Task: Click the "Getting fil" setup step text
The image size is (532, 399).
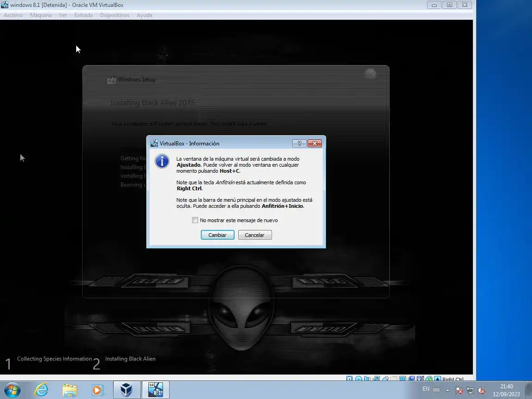Action: click(133, 158)
